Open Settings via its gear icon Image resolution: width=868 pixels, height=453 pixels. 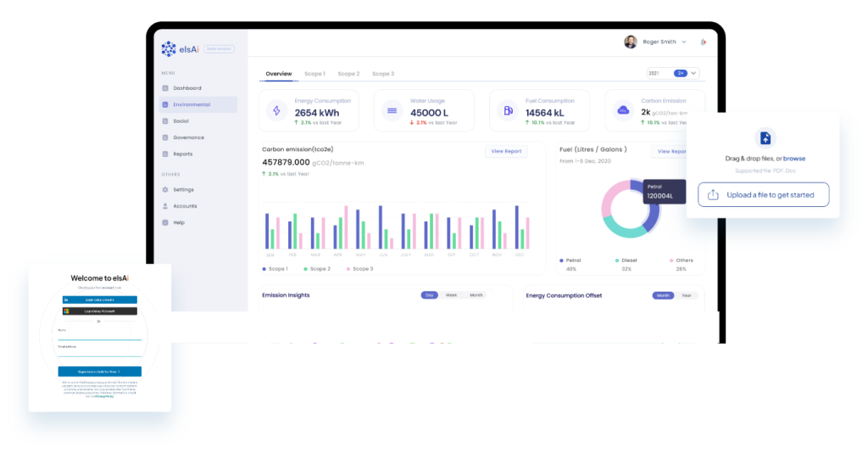[165, 189]
